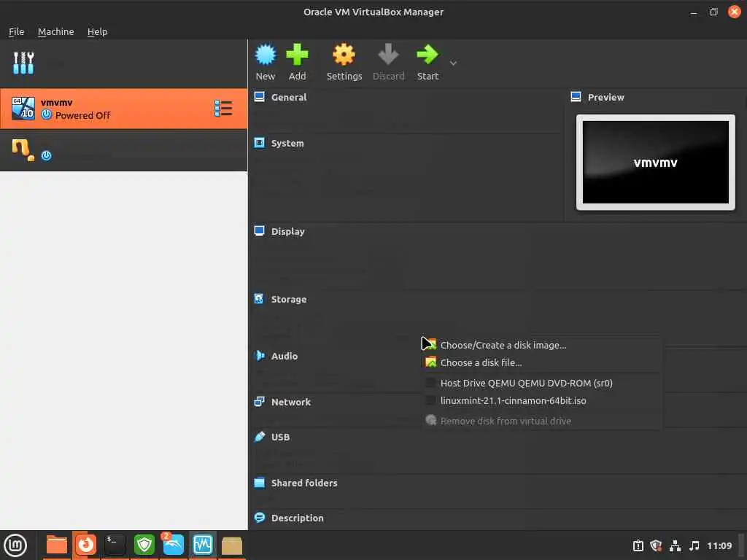Open the File menu
The image size is (747, 560).
[16, 31]
